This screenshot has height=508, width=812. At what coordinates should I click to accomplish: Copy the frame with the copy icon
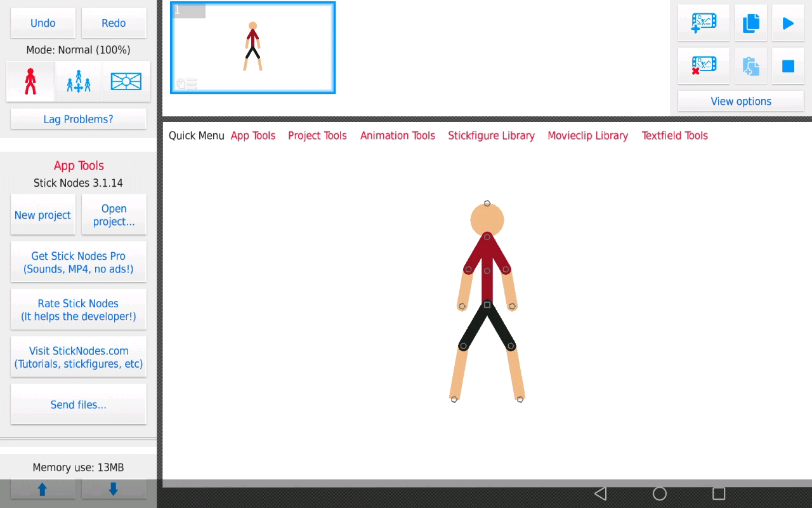coord(751,23)
